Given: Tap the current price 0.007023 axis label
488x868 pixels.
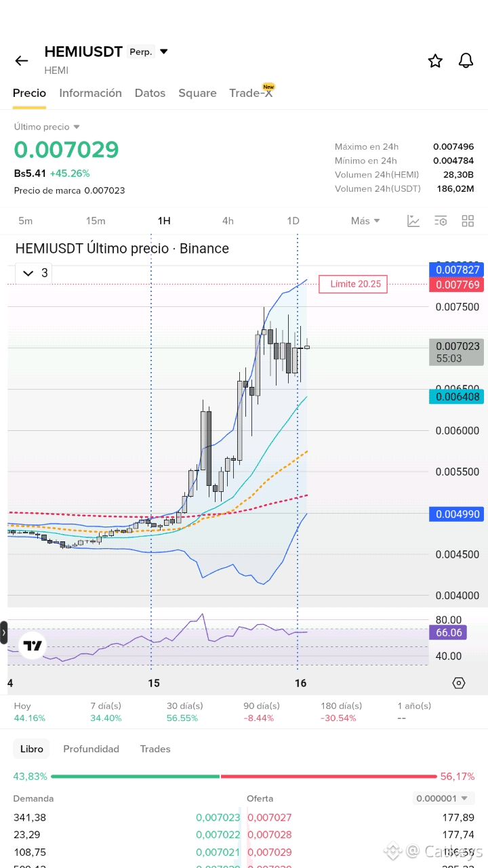Looking at the screenshot, I should coord(456,352).
